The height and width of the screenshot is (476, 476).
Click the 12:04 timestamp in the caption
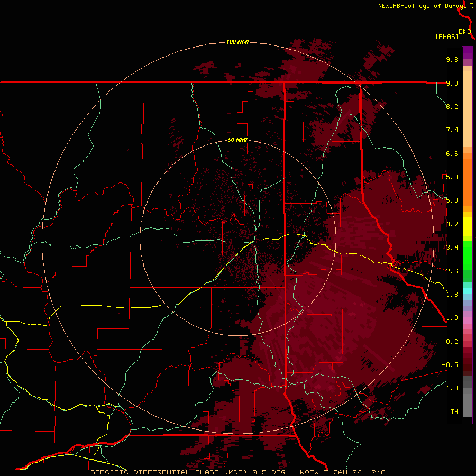click(379, 472)
